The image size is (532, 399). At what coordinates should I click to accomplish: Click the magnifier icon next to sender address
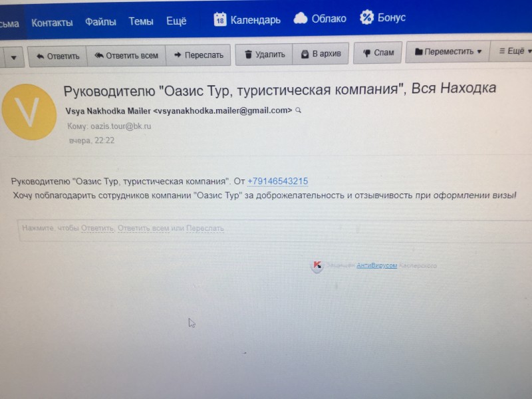pos(299,110)
